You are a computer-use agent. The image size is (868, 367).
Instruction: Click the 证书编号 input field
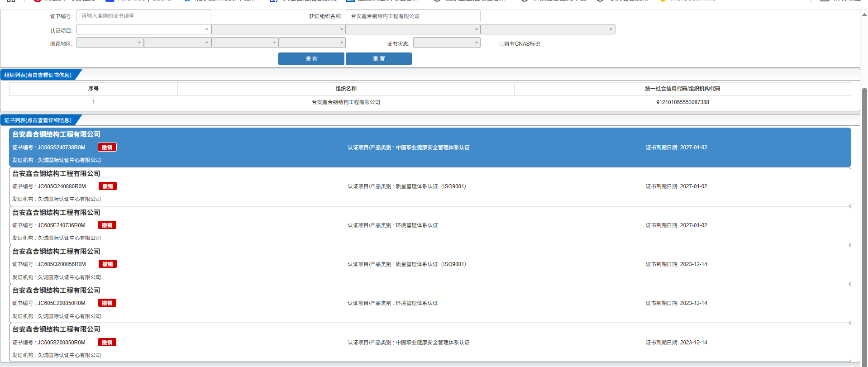[x=144, y=16]
